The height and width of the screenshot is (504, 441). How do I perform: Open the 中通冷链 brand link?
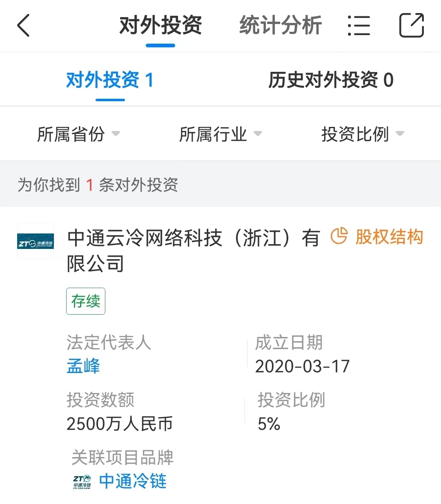[133, 482]
